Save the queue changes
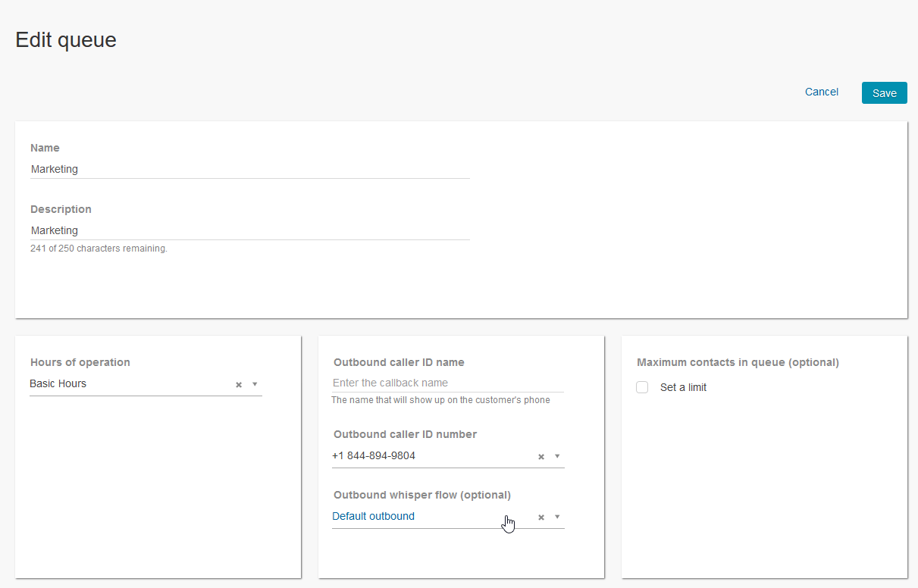Viewport: 918px width, 588px height. pos(884,92)
